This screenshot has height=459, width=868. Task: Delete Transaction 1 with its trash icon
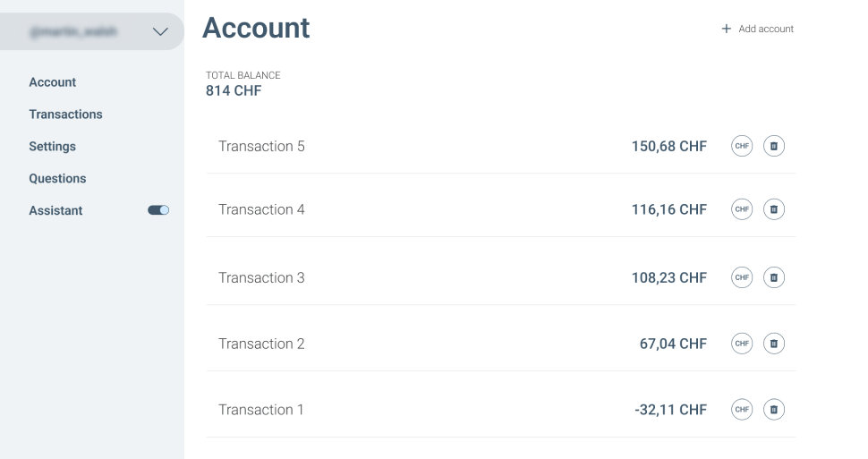[774, 410]
